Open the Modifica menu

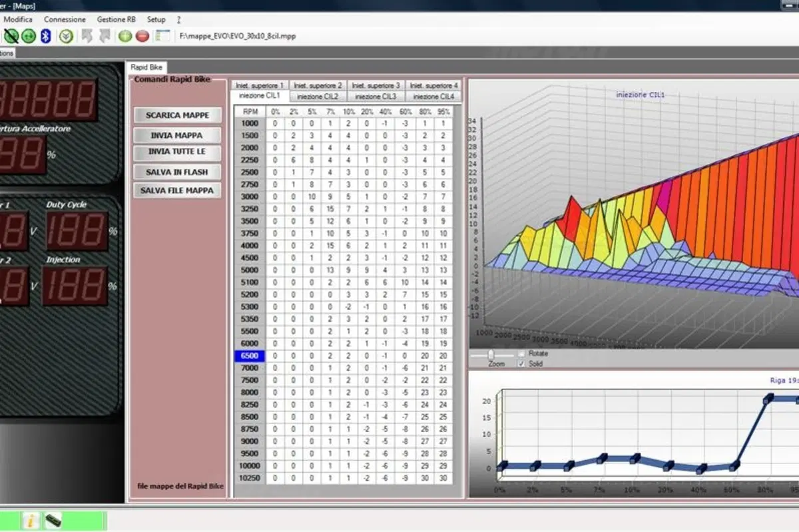[17, 19]
